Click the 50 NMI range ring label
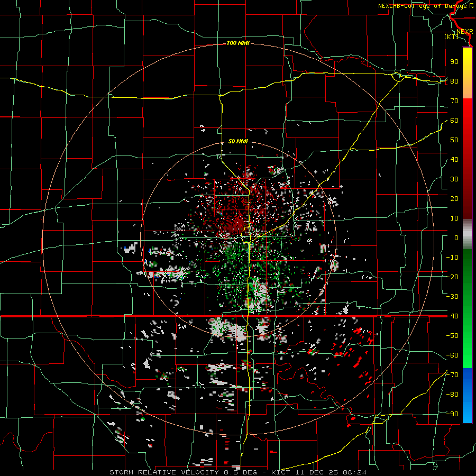Image resolution: width=476 pixels, height=476 pixels. tap(239, 141)
